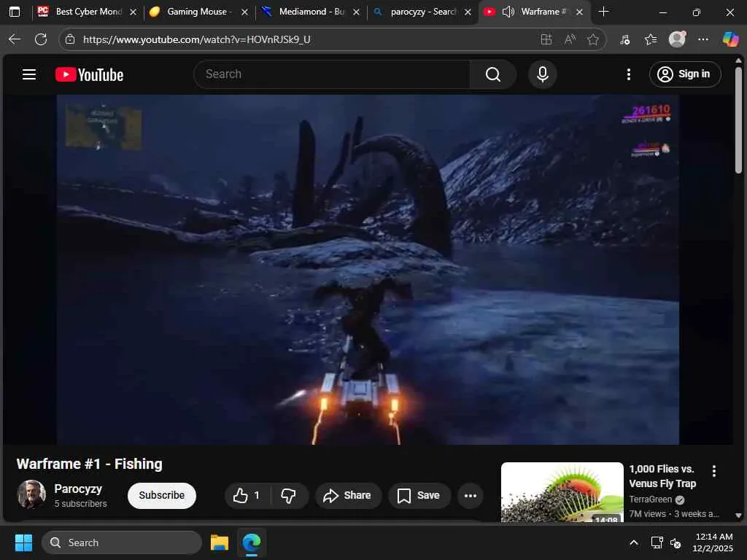Subscribe to Parocyzy channel
Screen dimensions: 747x560
click(161, 496)
